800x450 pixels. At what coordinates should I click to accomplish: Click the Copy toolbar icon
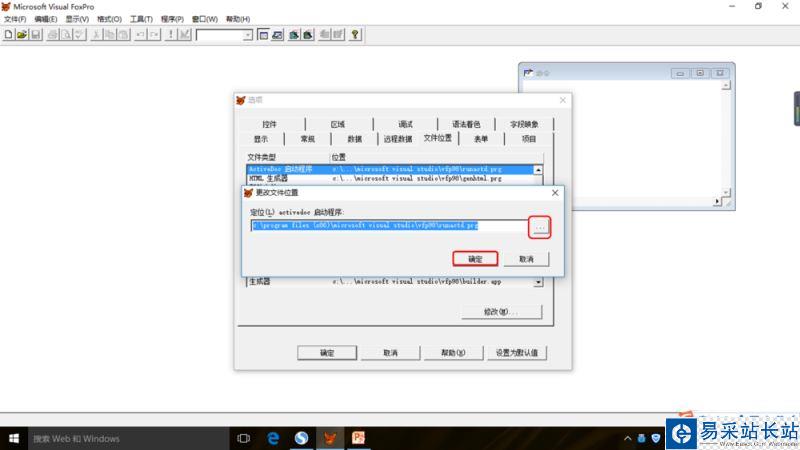(110, 35)
